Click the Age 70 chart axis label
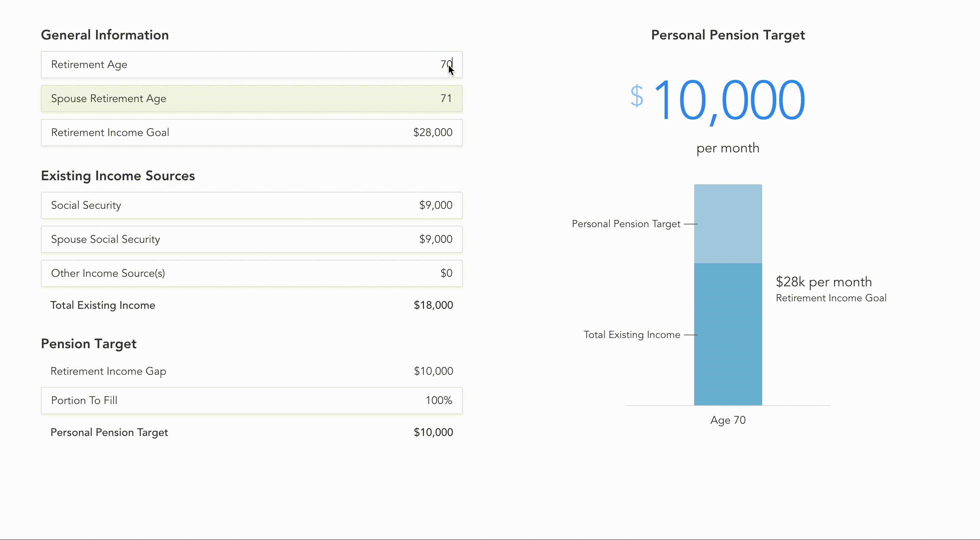Viewport: 980px width, 540px height. point(728,420)
